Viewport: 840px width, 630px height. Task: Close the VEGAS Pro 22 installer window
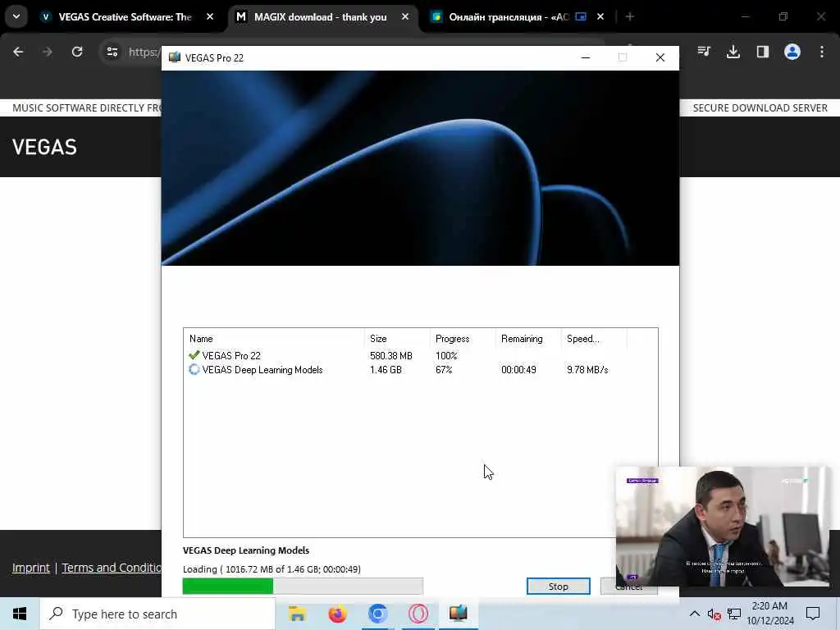(660, 57)
